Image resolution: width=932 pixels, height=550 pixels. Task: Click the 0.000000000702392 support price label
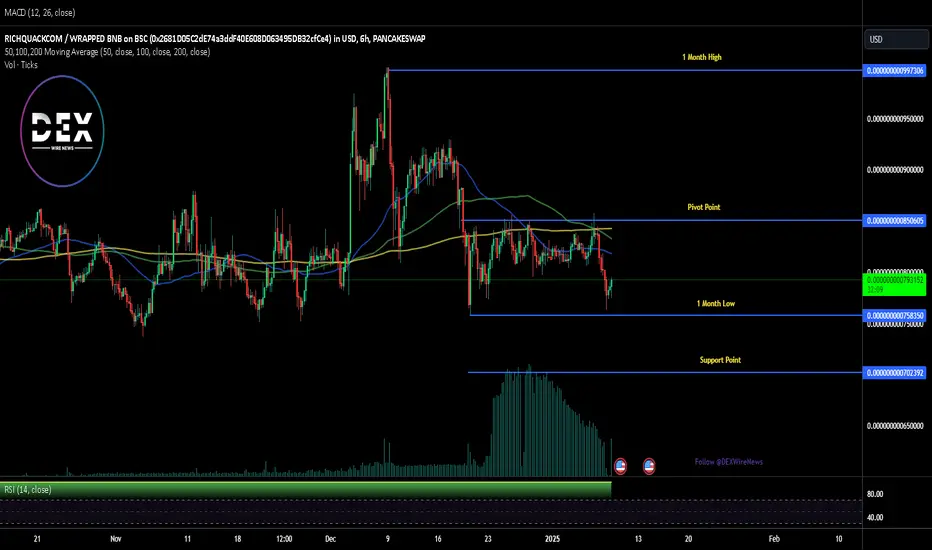click(895, 373)
